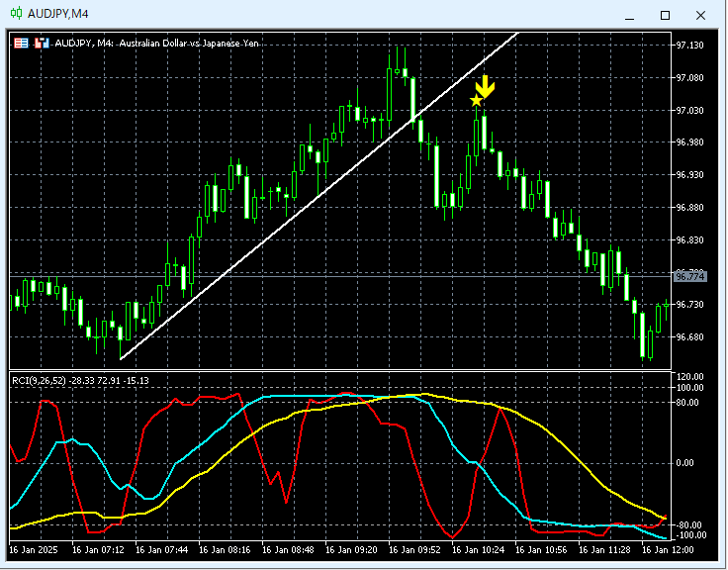
Task: Click the candlestick chart icon in title bar
Action: pos(16,14)
